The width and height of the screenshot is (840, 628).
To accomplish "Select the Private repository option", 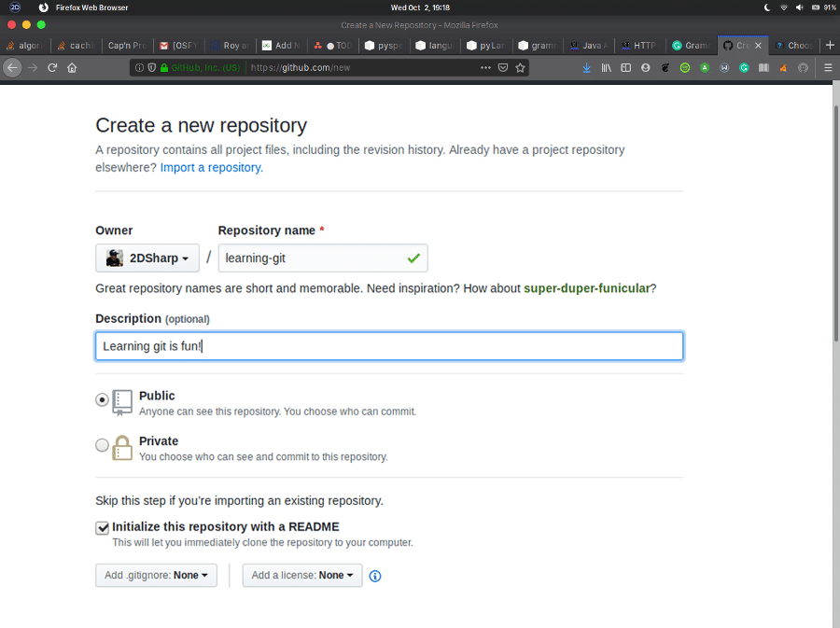I will (102, 446).
